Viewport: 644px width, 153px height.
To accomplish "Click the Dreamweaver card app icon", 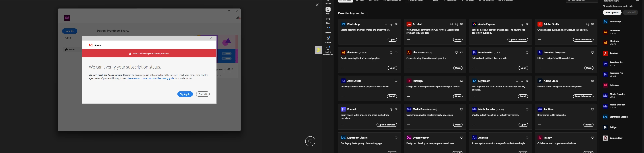I will pyautogui.click(x=409, y=138).
